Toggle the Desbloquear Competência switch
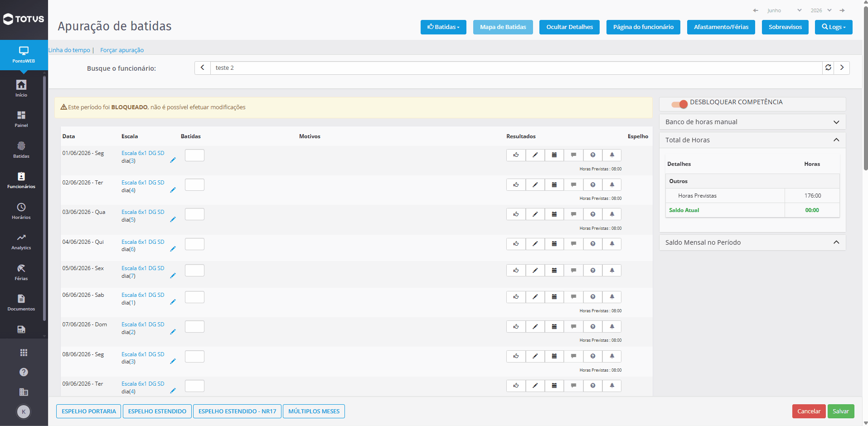The height and width of the screenshot is (426, 868). tap(679, 104)
